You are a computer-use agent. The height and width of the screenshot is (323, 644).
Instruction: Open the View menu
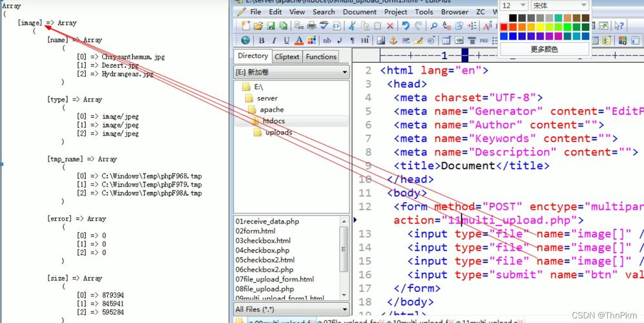pos(297,12)
